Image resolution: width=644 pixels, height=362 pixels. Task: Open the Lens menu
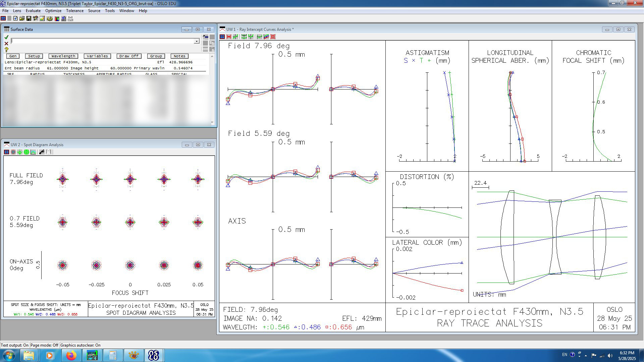click(x=17, y=11)
